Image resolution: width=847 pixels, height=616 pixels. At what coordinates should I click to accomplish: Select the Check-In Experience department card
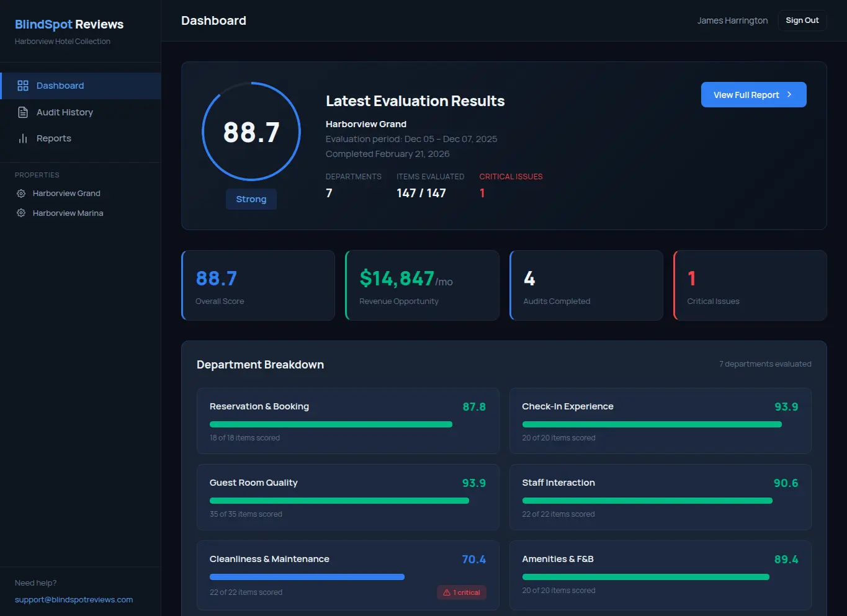click(660, 421)
